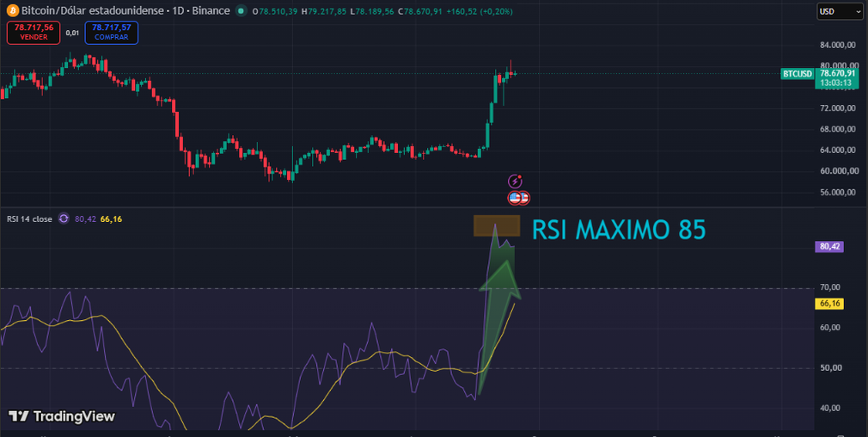868x437 pixels.
Task: Click the BTCUSD symbol label on price axis
Action: point(798,74)
